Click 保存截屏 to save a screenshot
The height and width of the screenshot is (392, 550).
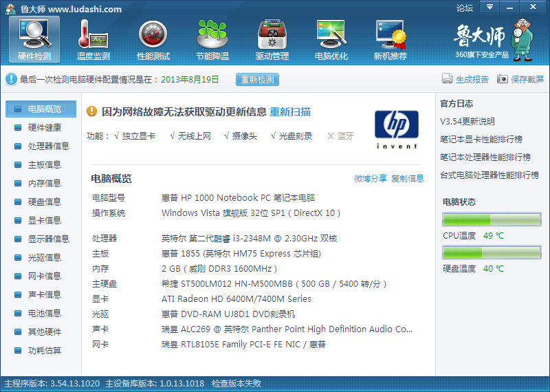coord(527,79)
